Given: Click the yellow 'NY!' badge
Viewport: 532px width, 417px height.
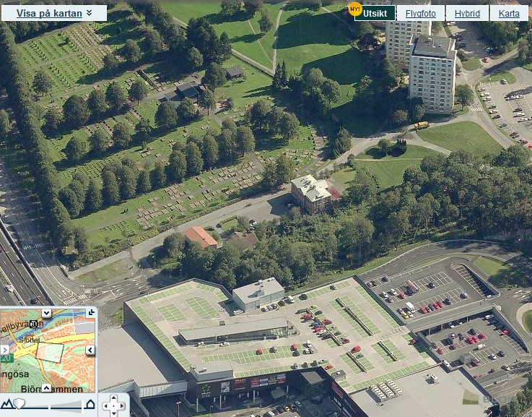Looking at the screenshot, I should point(354,9).
